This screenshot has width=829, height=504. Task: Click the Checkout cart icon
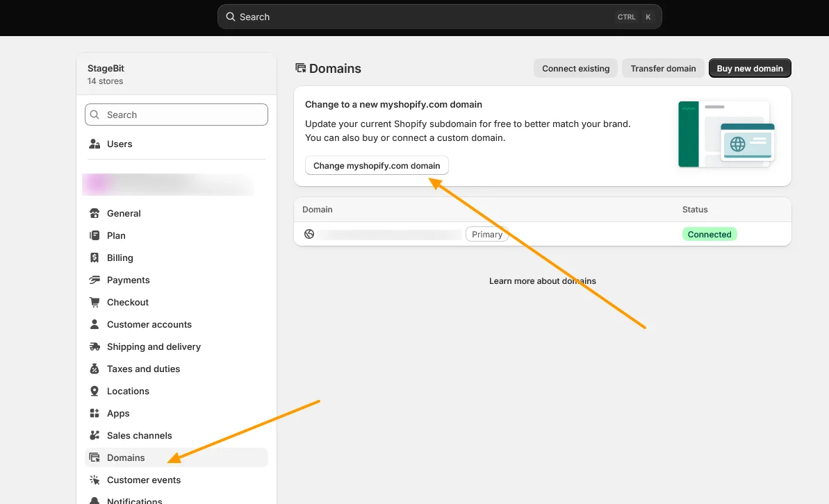point(95,302)
